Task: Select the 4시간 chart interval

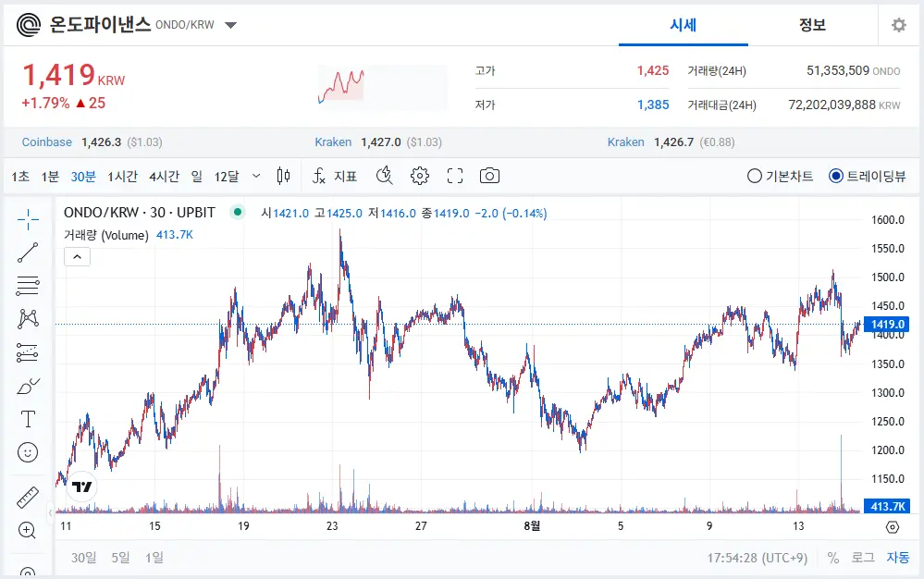Action: (x=164, y=176)
